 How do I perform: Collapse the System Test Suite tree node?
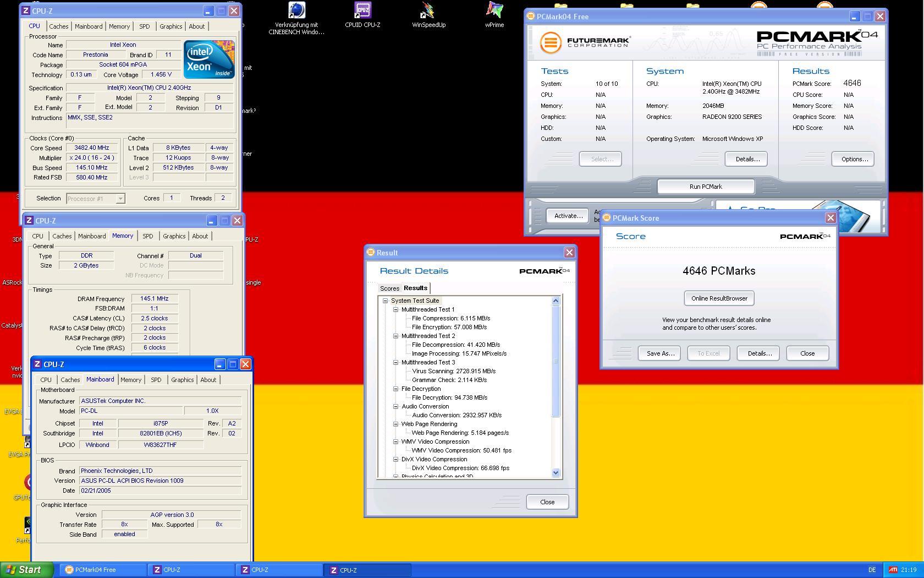click(386, 301)
